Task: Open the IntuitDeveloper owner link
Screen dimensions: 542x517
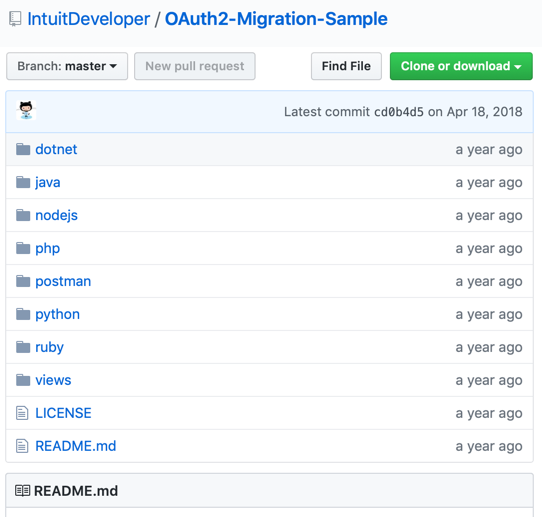Action: (88, 19)
